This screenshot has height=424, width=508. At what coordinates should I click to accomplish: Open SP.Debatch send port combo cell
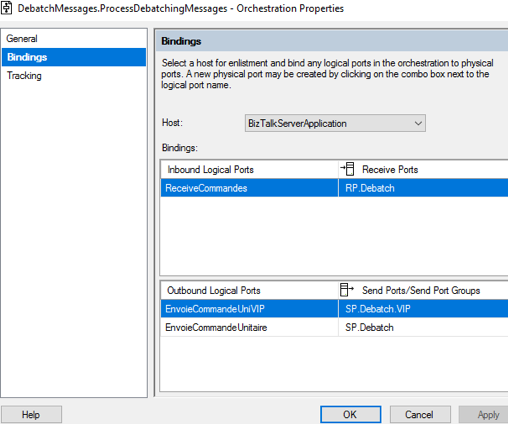click(423, 327)
